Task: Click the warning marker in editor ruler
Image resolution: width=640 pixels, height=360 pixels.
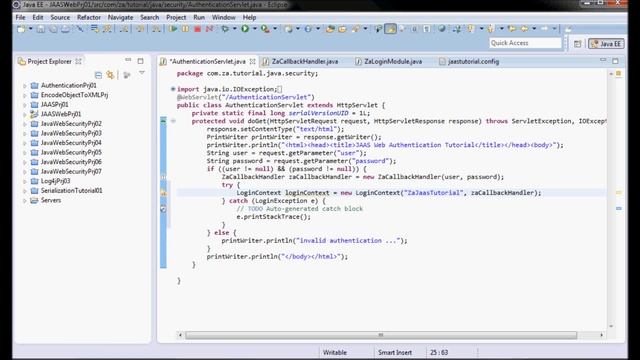Action: coord(163,193)
